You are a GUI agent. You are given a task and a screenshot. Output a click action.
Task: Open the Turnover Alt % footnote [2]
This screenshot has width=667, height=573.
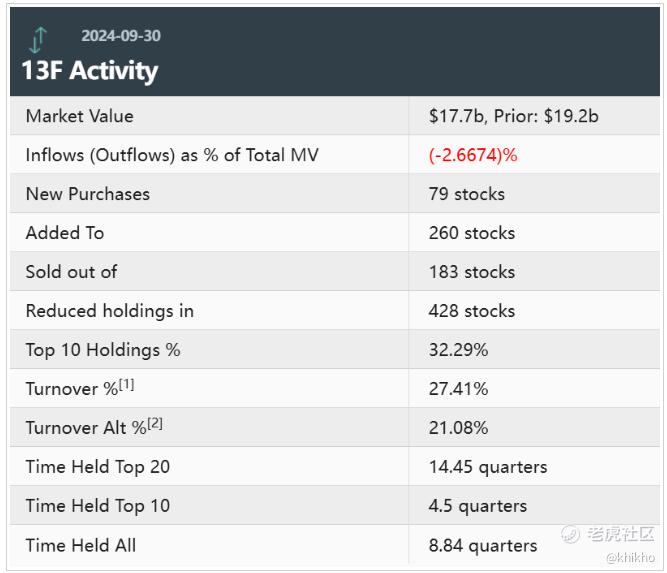click(155, 424)
